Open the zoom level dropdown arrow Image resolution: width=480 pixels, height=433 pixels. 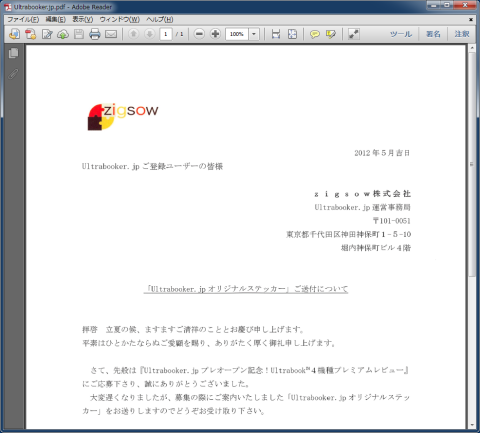[254, 34]
